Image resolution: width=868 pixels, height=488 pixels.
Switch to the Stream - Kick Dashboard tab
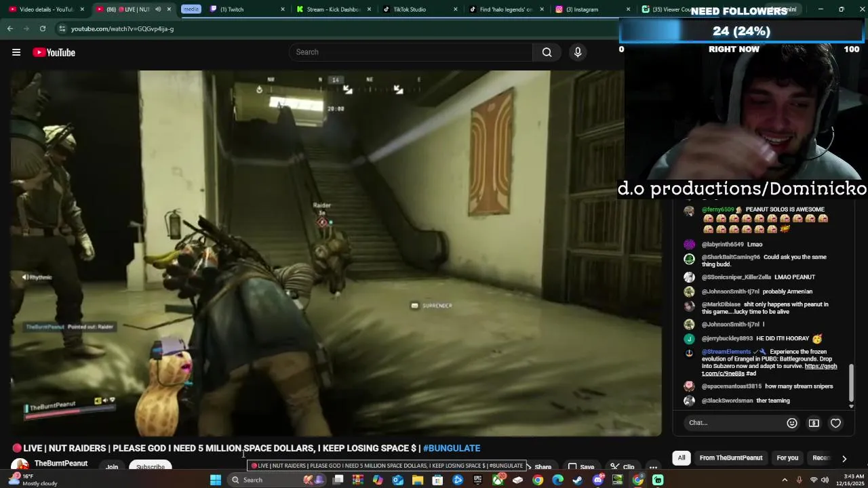tap(333, 9)
